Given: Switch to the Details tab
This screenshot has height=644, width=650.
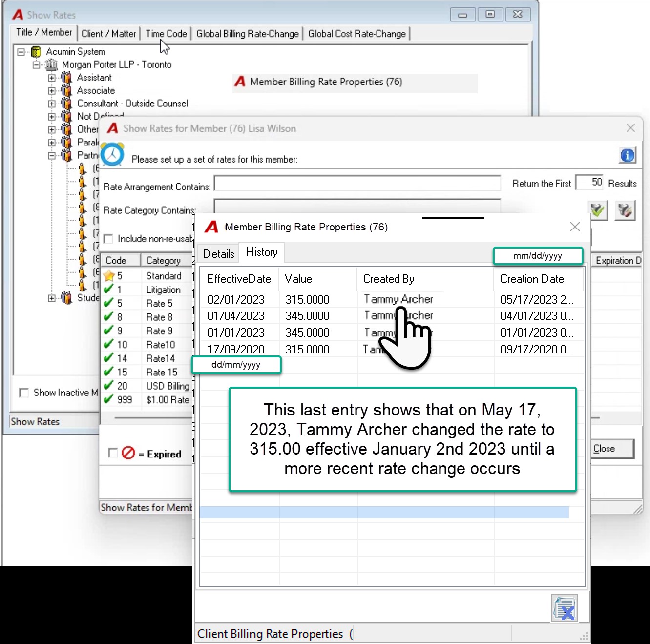Looking at the screenshot, I should (x=219, y=253).
